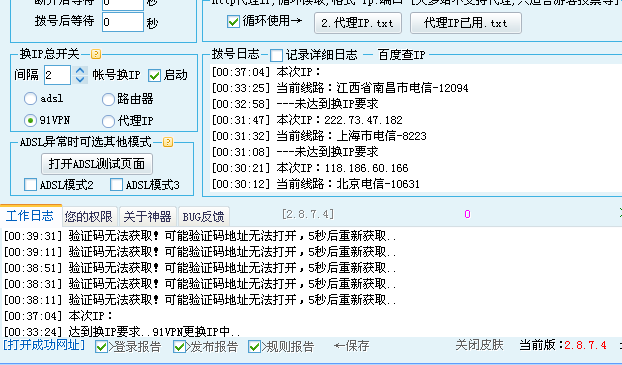Click help icon next to ADSL异常时可选其他模式

click(x=168, y=142)
